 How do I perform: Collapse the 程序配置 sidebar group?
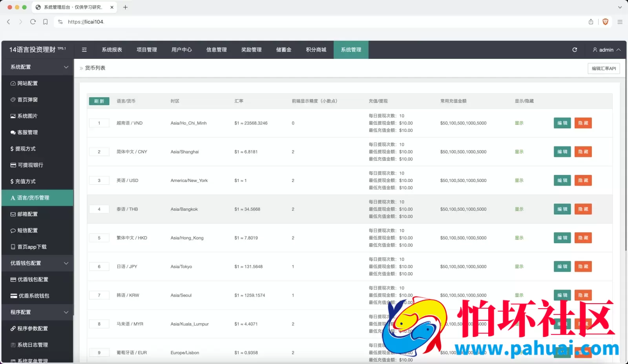[37, 312]
